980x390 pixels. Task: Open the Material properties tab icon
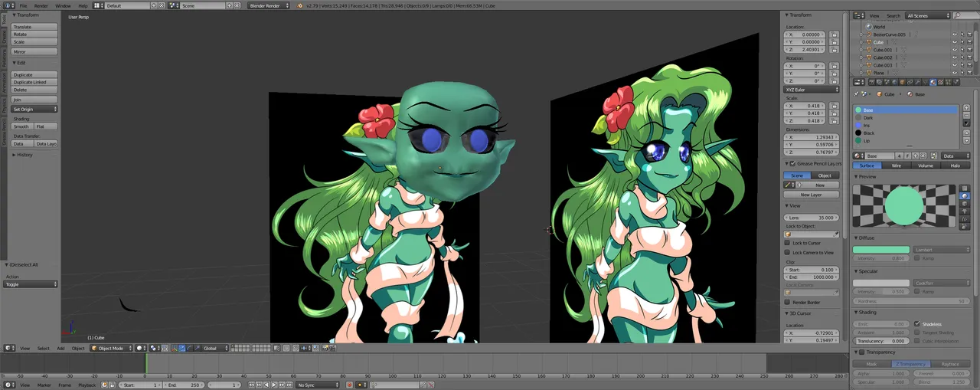tap(933, 82)
